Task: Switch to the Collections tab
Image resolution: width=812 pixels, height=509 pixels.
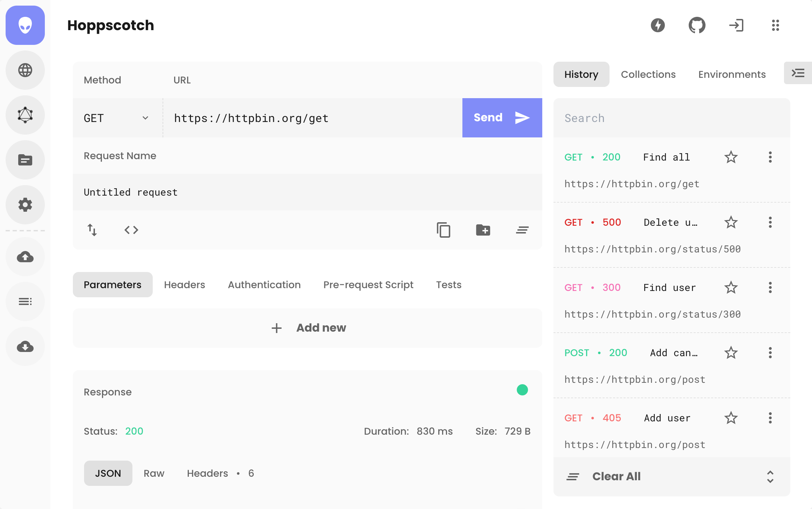Action: pyautogui.click(x=648, y=74)
